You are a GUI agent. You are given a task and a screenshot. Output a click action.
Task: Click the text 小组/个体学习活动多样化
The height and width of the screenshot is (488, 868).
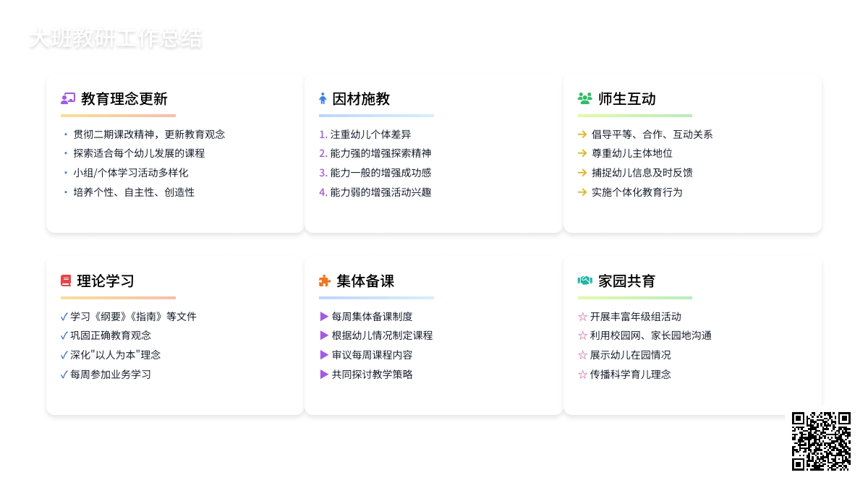click(x=130, y=173)
